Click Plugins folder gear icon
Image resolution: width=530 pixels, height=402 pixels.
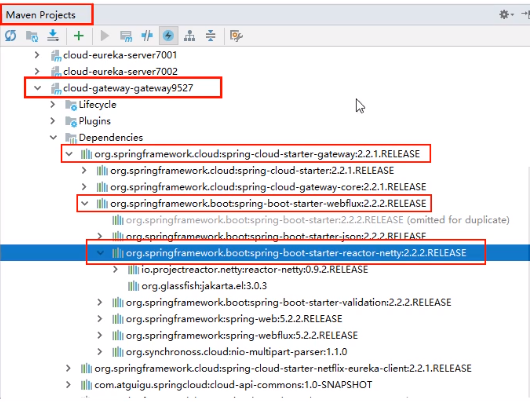(71, 121)
